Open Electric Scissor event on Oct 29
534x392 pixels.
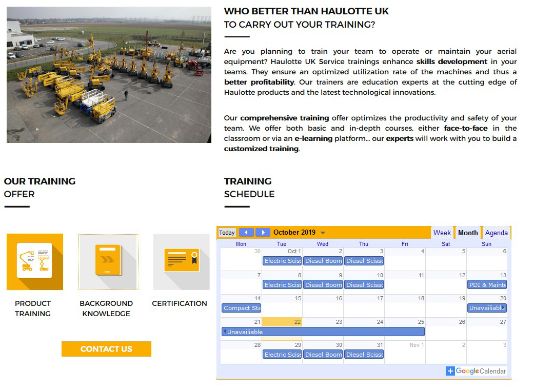[282, 355]
